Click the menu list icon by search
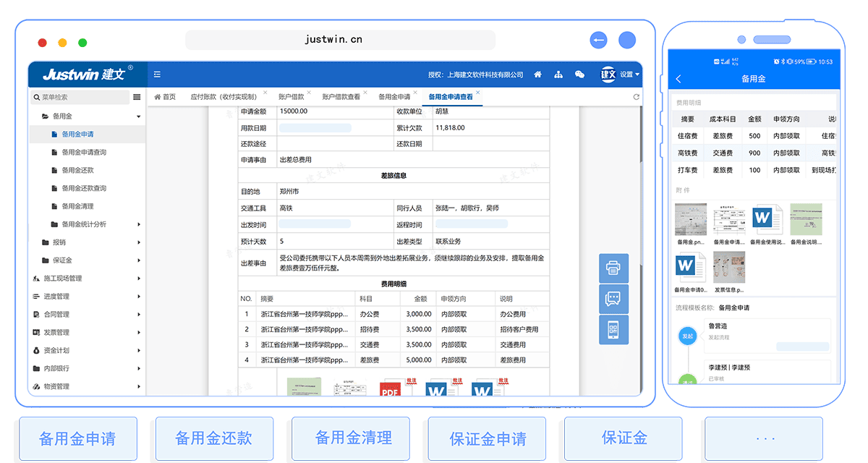Image resolution: width=868 pixels, height=463 pixels. (x=137, y=97)
